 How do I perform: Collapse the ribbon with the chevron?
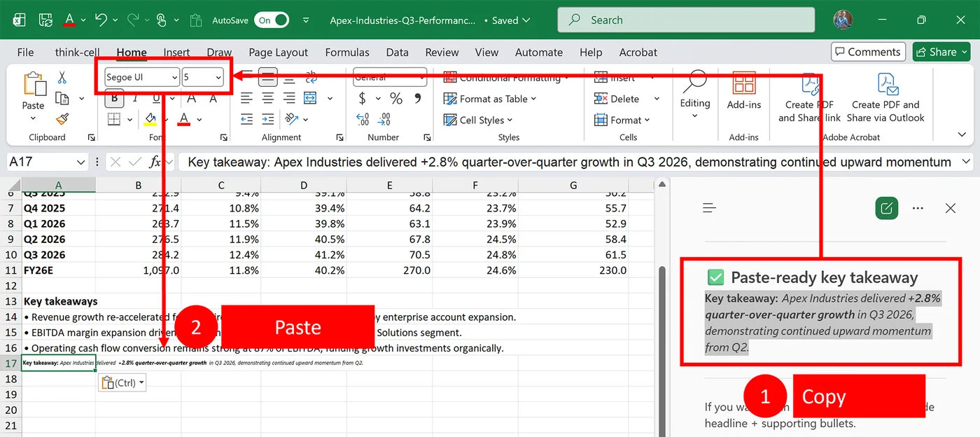pos(962,134)
